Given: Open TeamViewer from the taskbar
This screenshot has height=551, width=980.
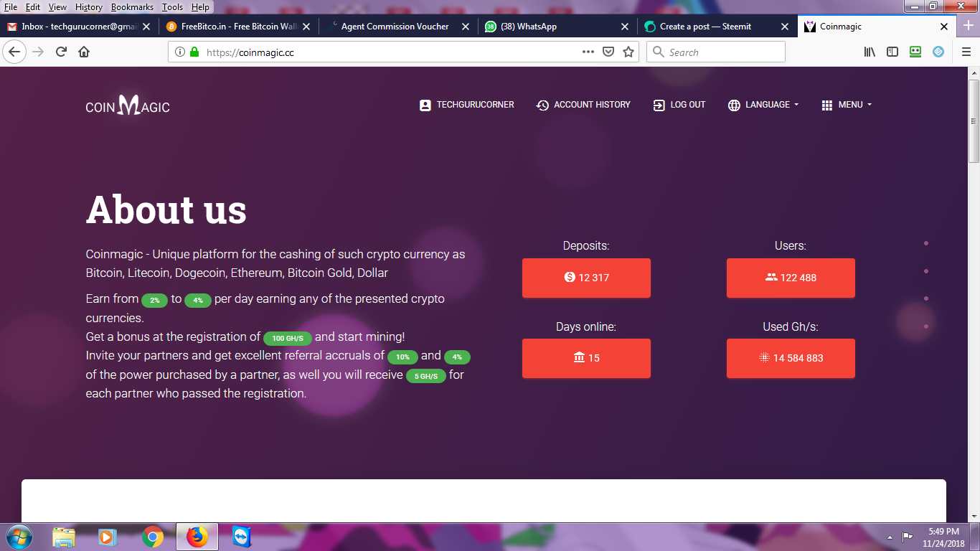Looking at the screenshot, I should tap(241, 537).
